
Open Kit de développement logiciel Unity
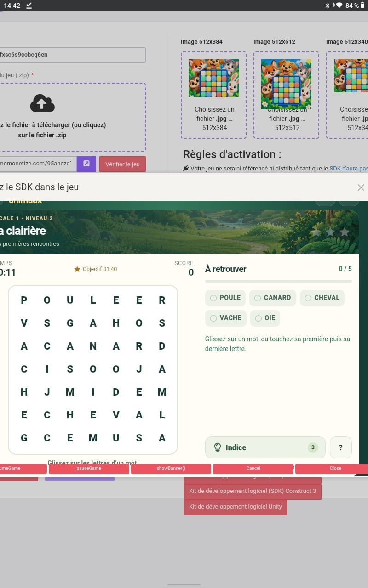coord(236,507)
